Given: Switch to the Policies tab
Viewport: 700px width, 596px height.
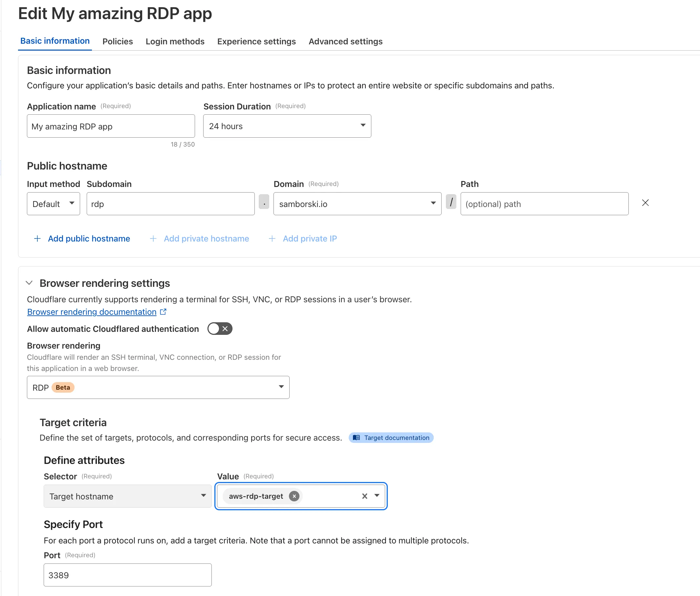Looking at the screenshot, I should 118,41.
